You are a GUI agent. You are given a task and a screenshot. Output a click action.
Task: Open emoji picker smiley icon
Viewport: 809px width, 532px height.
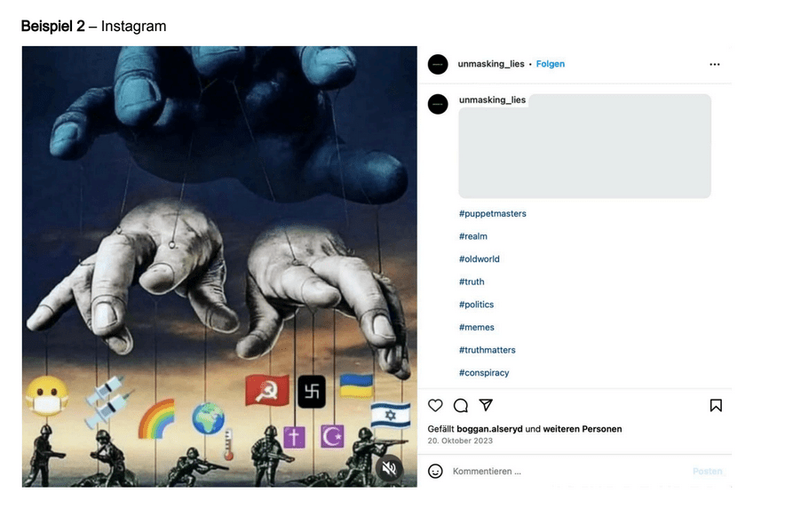tap(435, 471)
